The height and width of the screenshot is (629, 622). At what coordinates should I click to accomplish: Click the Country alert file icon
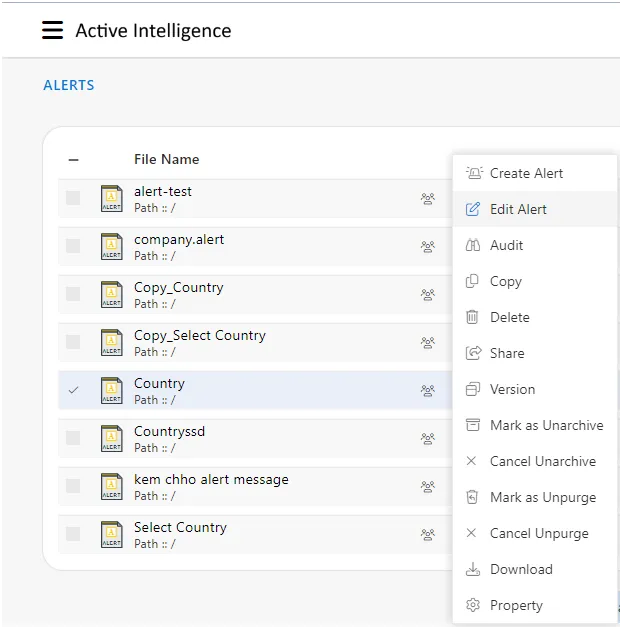pyautogui.click(x=111, y=390)
